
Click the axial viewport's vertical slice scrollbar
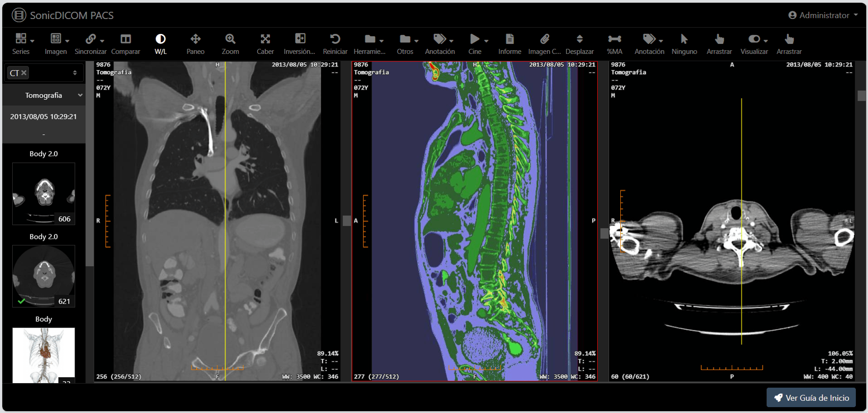click(862, 222)
